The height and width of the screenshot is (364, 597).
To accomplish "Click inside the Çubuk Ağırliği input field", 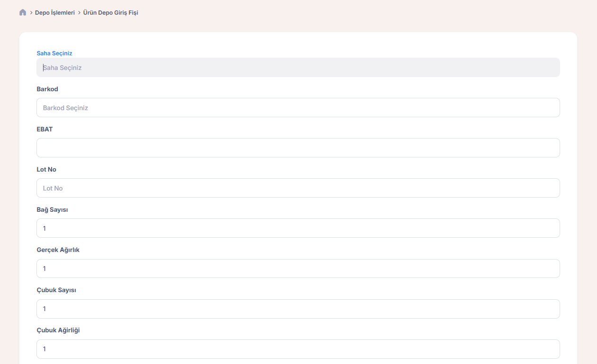I will click(298, 349).
